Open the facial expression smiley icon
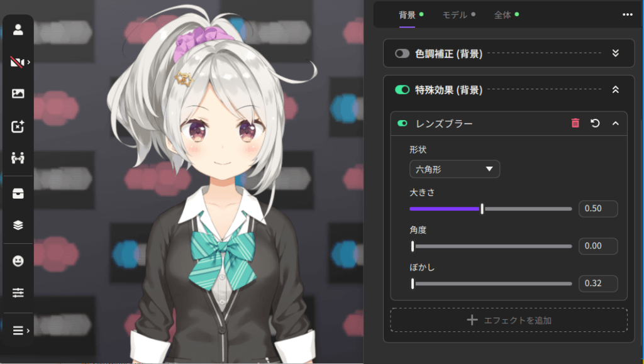The image size is (644, 364). (18, 260)
